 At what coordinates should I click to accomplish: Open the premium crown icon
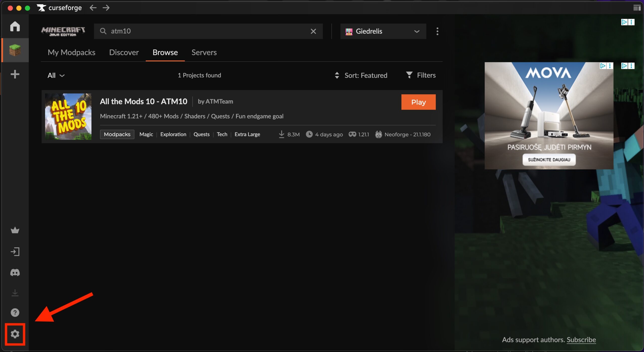(15, 230)
